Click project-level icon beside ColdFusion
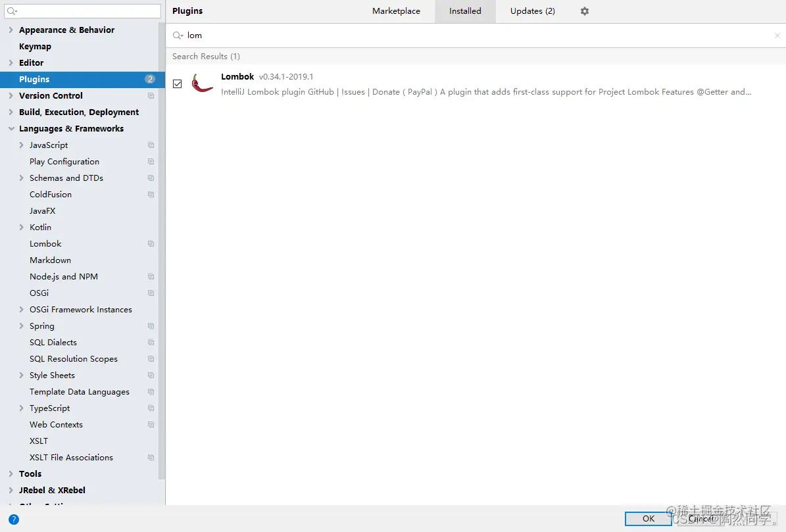The width and height of the screenshot is (786, 532). coord(151,195)
